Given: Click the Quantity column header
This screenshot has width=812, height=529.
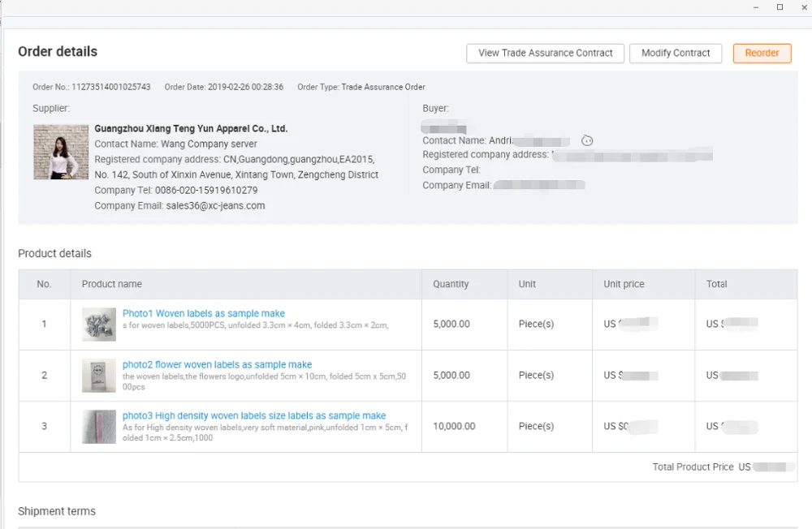Looking at the screenshot, I should click(x=451, y=284).
